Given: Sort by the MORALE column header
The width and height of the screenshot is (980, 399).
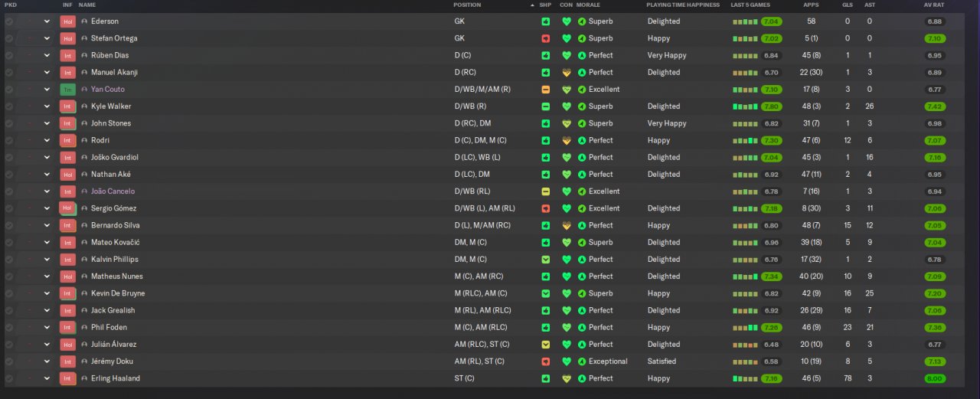Looking at the screenshot, I should [588, 5].
